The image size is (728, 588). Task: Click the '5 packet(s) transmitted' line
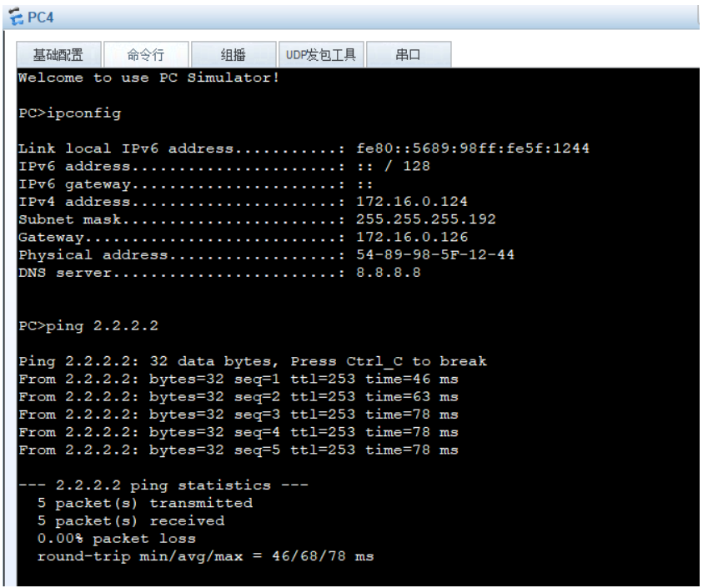(x=145, y=503)
